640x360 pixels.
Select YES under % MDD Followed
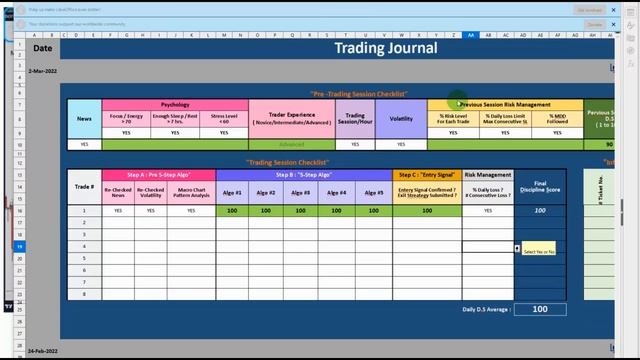[557, 133]
